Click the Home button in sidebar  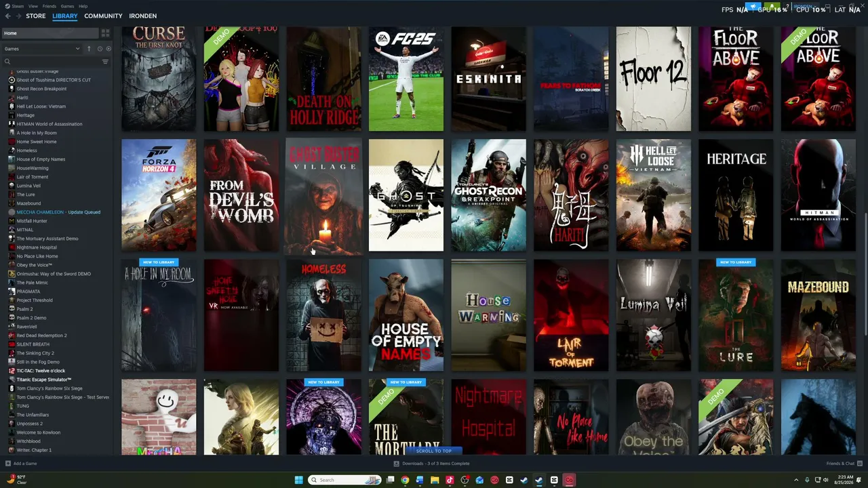[50, 33]
